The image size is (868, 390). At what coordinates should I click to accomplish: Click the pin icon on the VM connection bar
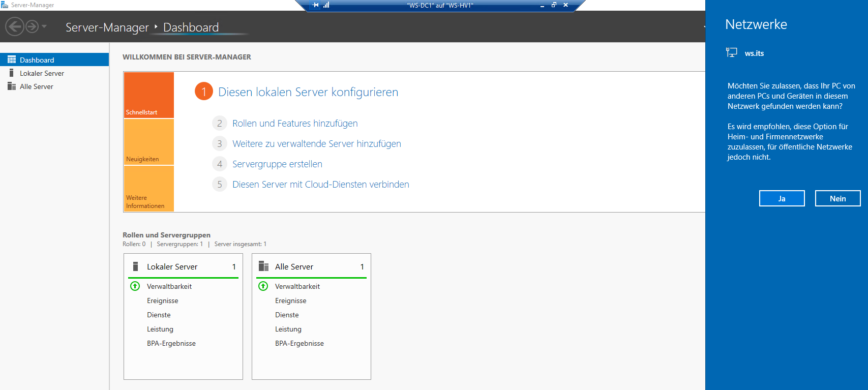pyautogui.click(x=316, y=5)
